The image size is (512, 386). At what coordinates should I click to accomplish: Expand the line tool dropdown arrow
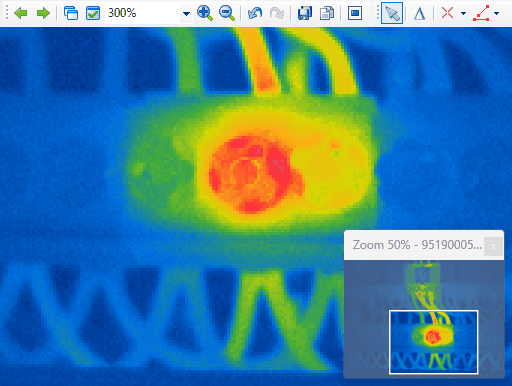coord(496,14)
